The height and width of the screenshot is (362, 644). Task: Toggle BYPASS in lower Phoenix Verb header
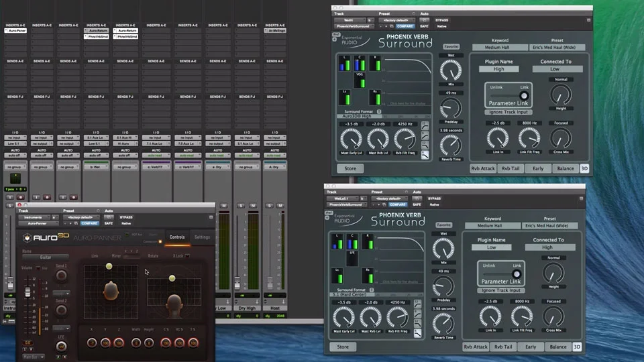(435, 198)
